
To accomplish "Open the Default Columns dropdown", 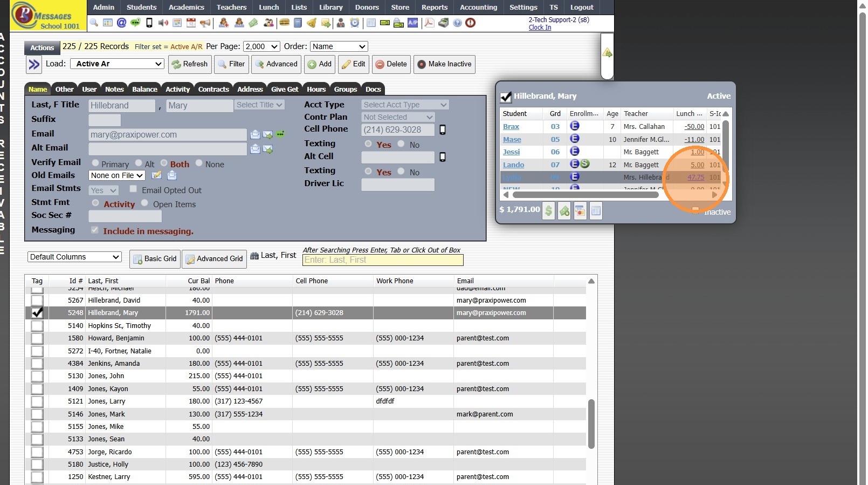I will pyautogui.click(x=74, y=257).
